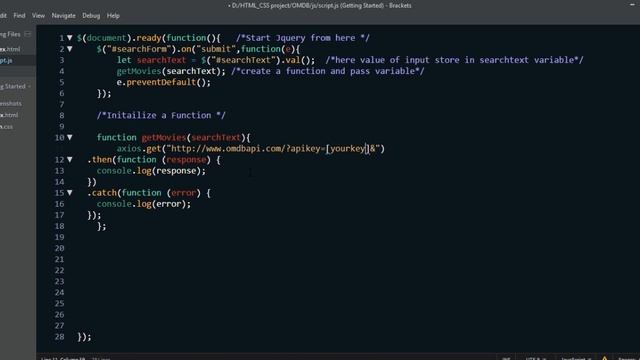Viewport: 640px width, 360px height.
Task: Open the Debug menu
Action: click(x=91, y=16)
